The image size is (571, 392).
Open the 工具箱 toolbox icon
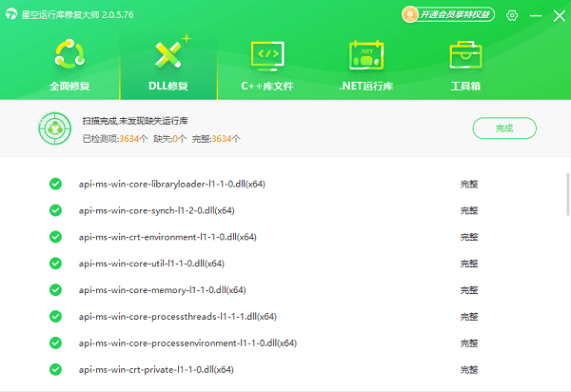click(465, 55)
